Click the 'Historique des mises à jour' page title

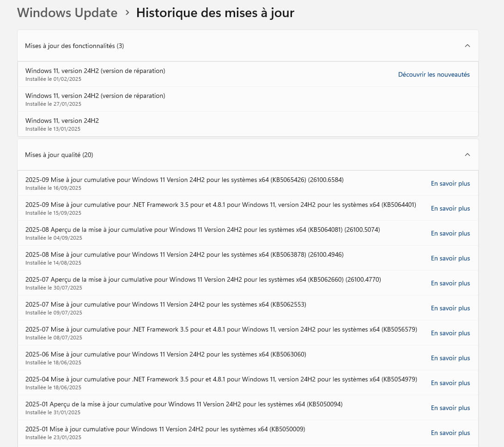coord(215,13)
